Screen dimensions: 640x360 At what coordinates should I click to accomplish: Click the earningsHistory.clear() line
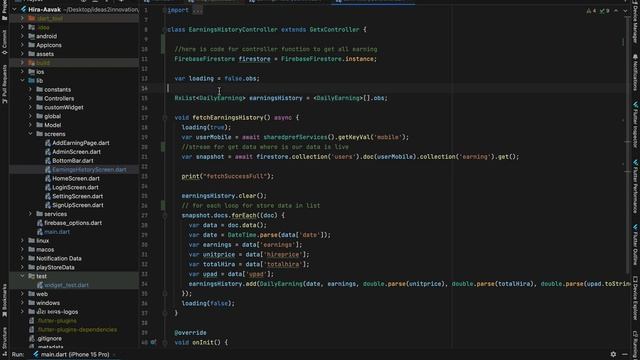[x=224, y=196]
